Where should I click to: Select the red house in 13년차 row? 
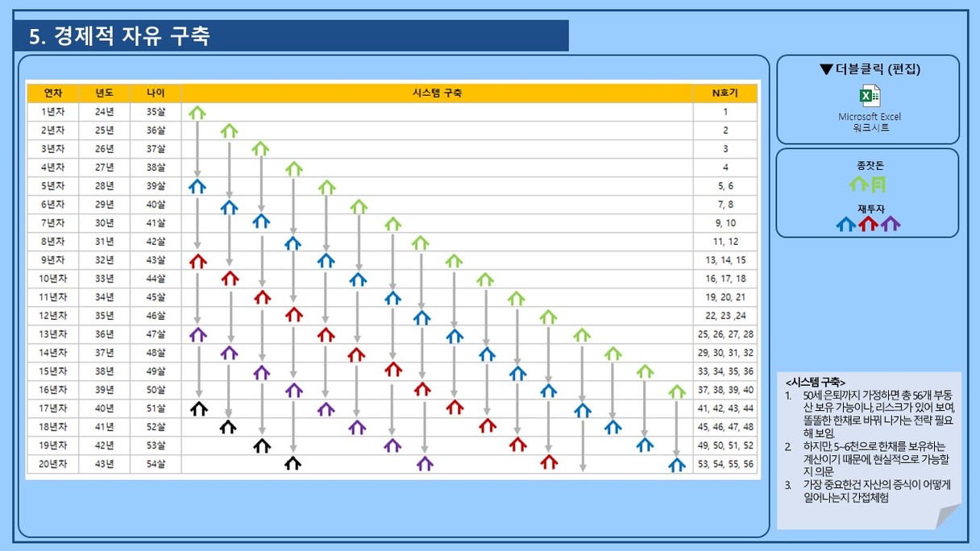pos(326,334)
